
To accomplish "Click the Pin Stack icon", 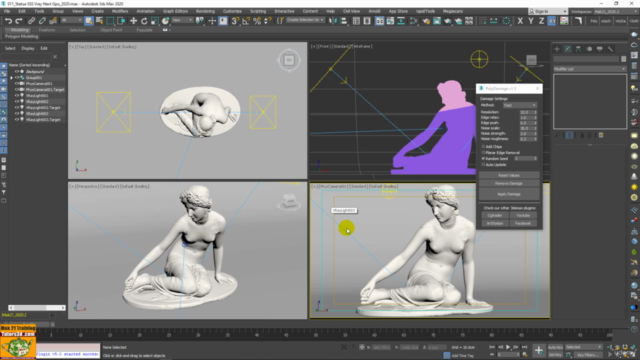I will point(558,135).
